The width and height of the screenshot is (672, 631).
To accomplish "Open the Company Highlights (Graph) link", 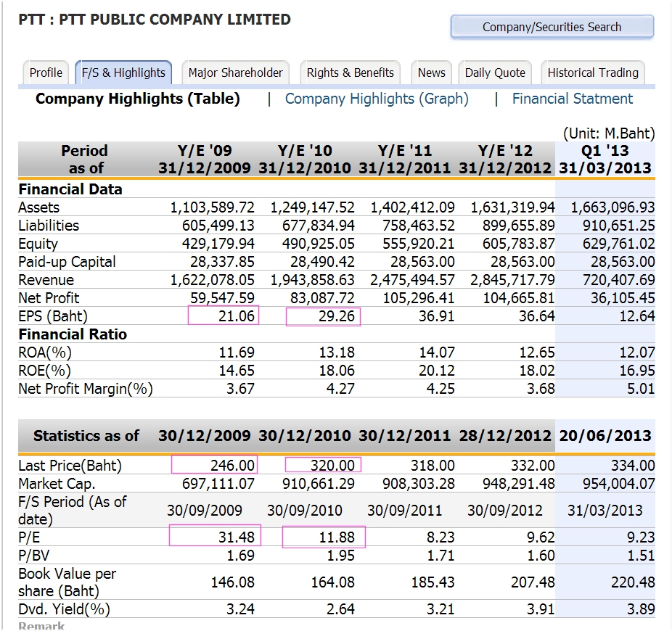I will (377, 99).
